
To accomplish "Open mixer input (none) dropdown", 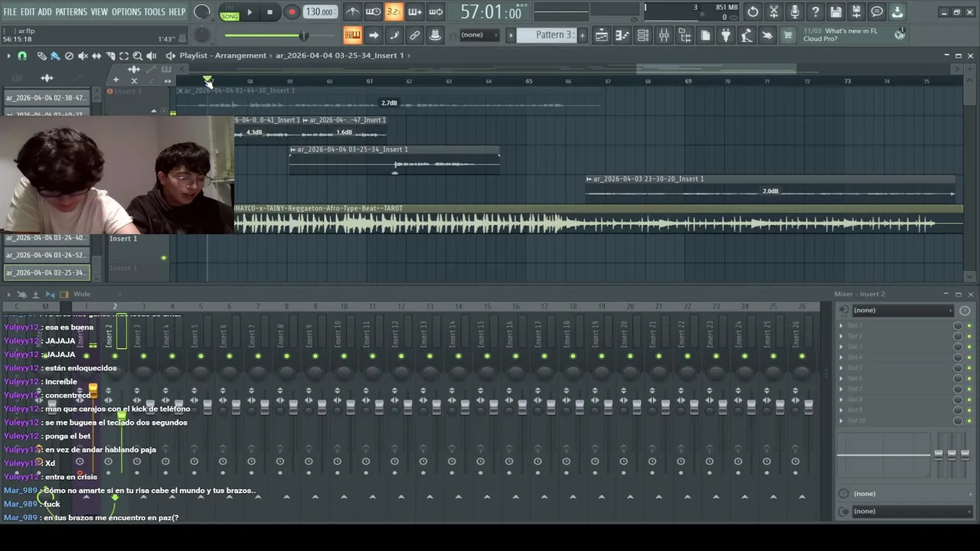I will (901, 311).
